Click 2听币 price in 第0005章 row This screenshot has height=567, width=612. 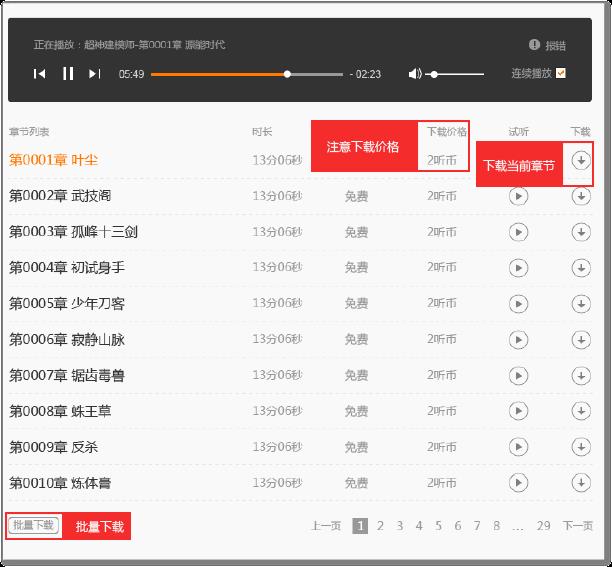tap(441, 304)
